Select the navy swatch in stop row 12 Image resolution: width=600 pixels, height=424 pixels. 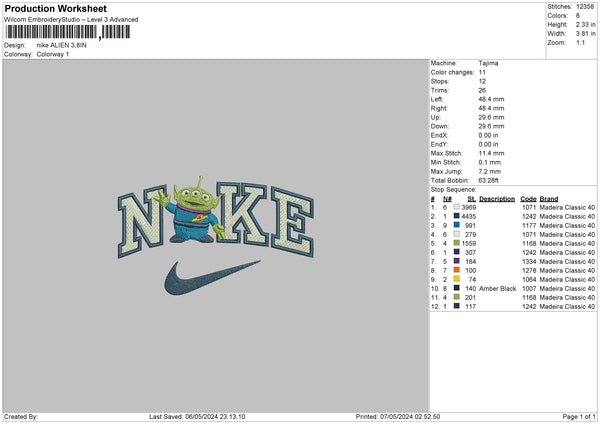457,306
